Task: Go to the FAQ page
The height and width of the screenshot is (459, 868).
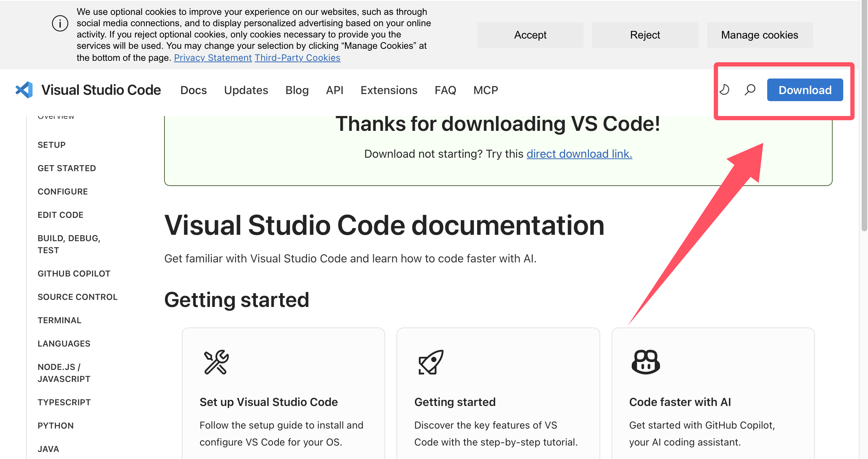Action: click(x=445, y=90)
